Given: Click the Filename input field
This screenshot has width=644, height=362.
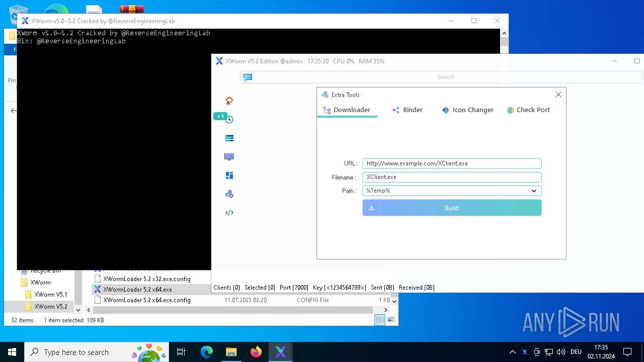Looking at the screenshot, I should 452,177.
